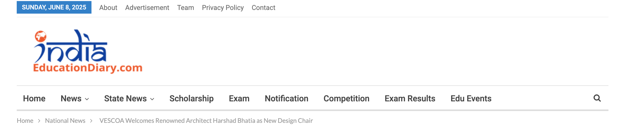
Task: Expand the State News dropdown arrow
Action: pos(152,99)
